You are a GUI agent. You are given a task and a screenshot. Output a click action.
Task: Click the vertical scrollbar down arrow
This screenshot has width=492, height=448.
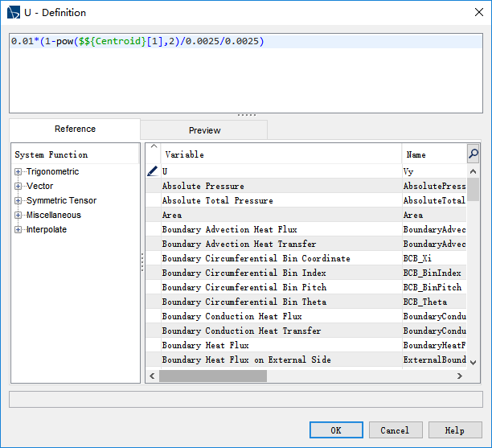(474, 362)
